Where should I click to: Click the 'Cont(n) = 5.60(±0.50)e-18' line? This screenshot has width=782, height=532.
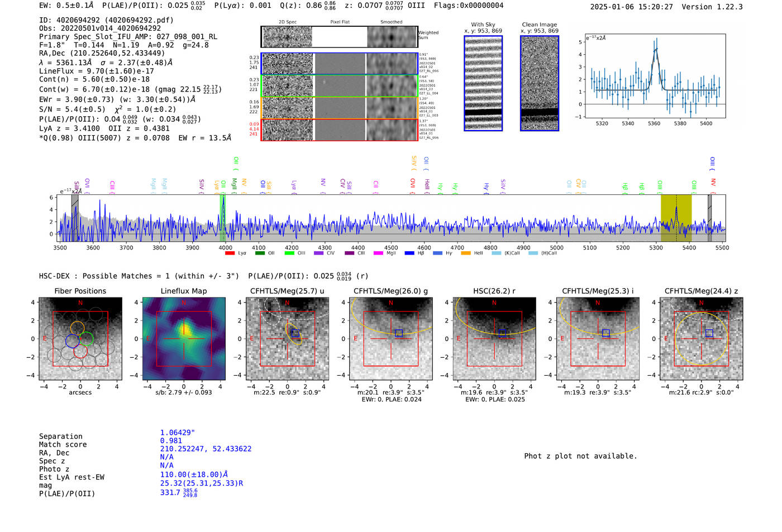94,79
